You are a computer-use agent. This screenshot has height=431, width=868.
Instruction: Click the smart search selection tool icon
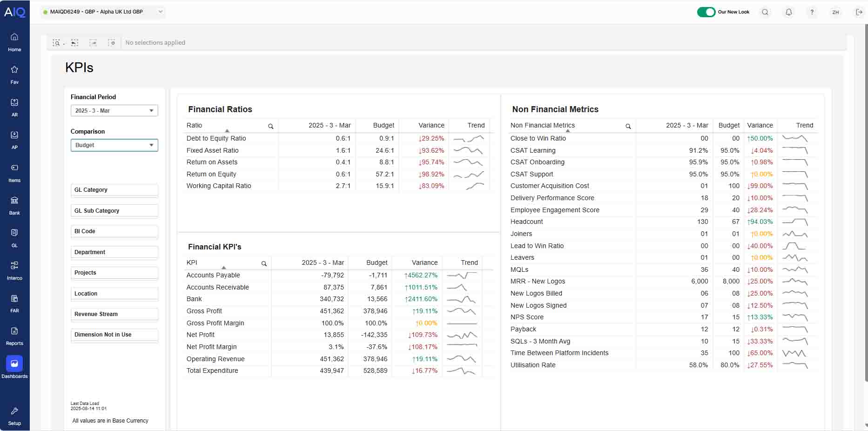(x=56, y=43)
